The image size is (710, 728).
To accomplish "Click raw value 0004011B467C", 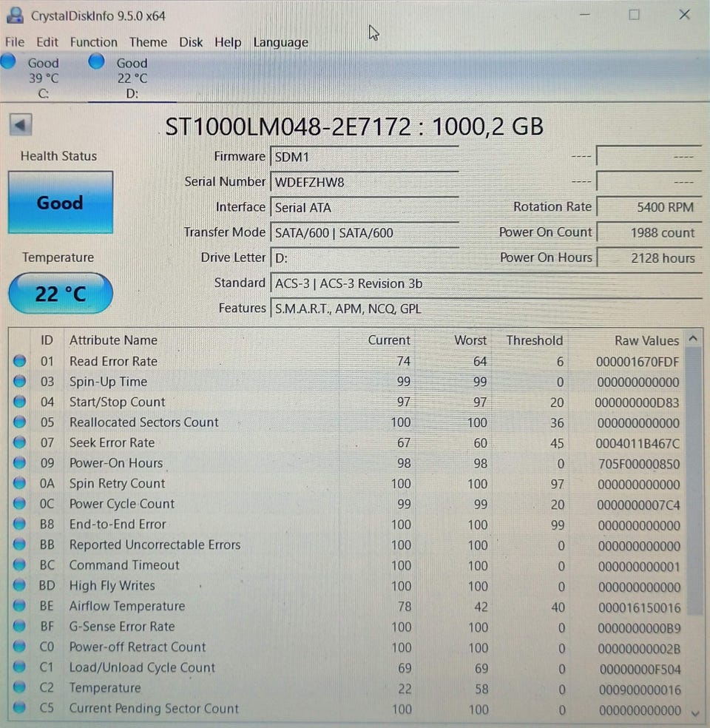I will [x=638, y=443].
